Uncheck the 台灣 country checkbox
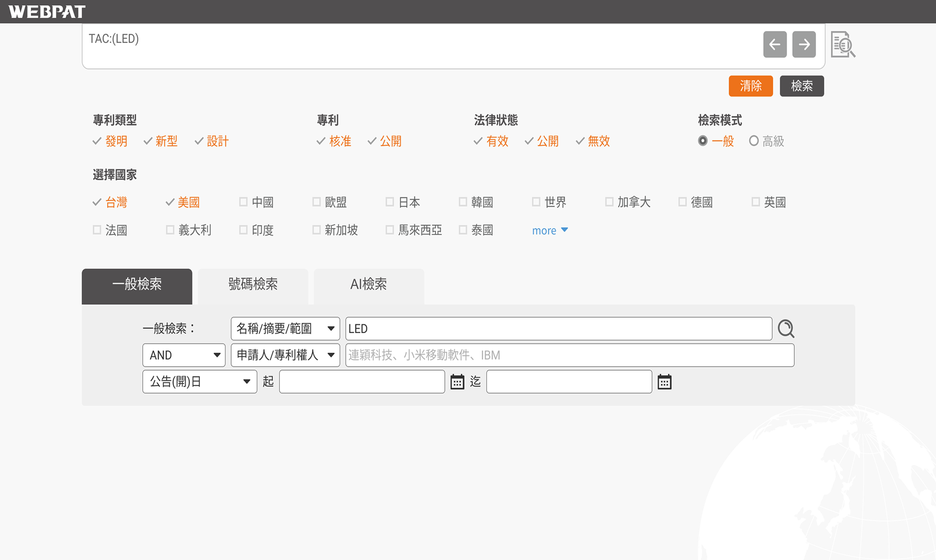The image size is (936, 560). point(97,202)
